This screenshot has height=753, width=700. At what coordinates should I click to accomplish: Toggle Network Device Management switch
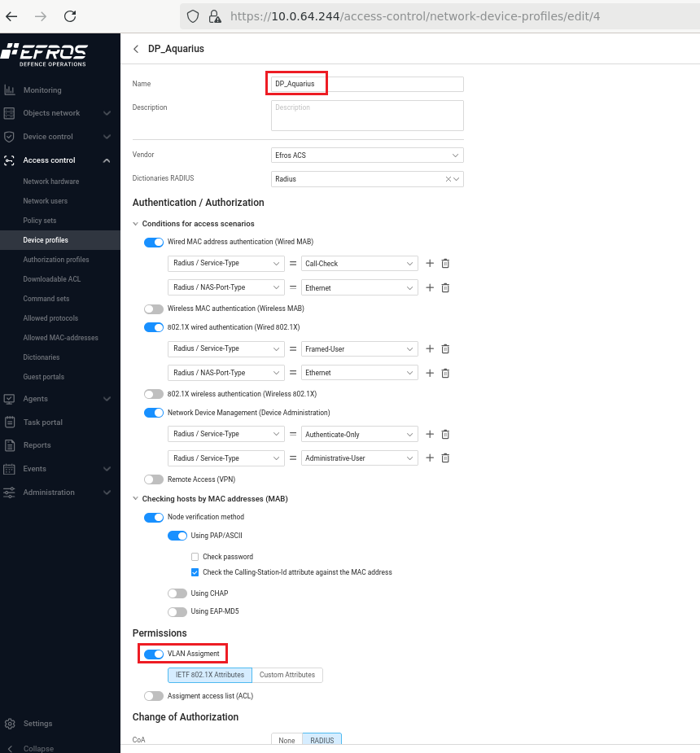(x=154, y=413)
